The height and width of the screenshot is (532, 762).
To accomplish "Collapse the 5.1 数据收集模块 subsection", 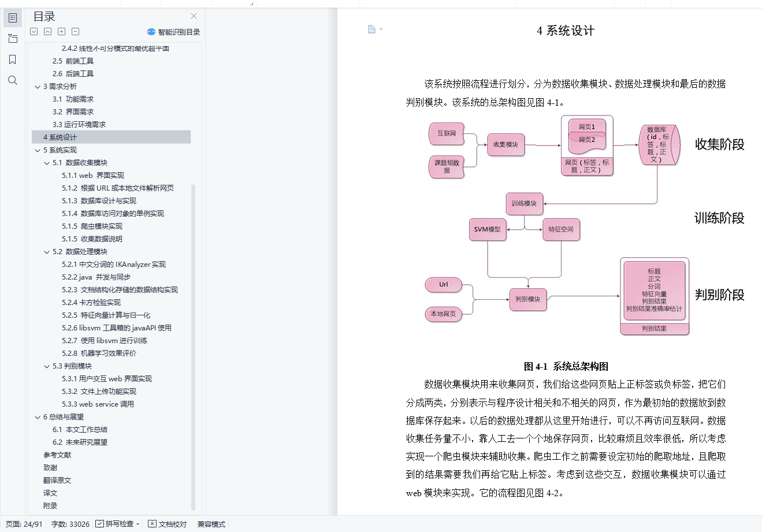I will click(x=47, y=163).
